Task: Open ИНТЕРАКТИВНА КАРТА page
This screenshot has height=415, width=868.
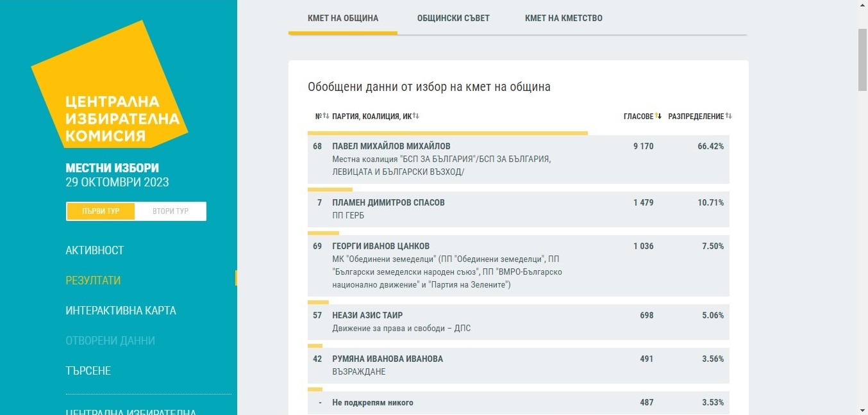Action: click(121, 311)
